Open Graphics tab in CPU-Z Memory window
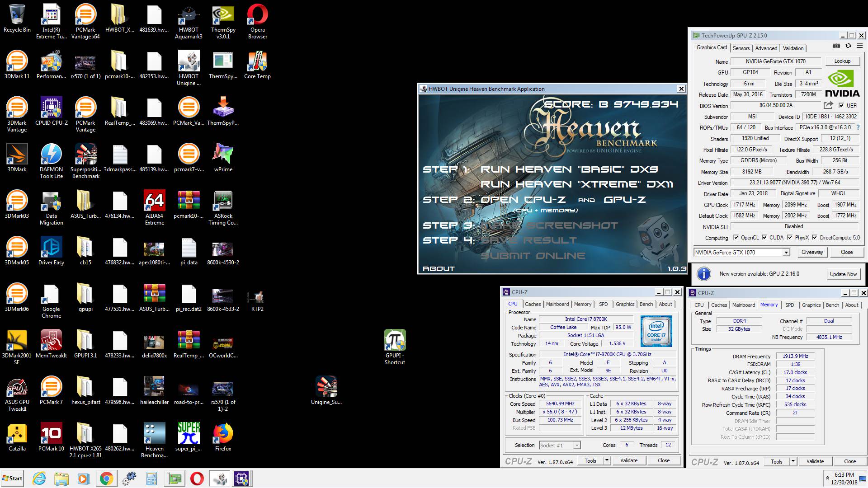868x488 pixels. tap(811, 305)
